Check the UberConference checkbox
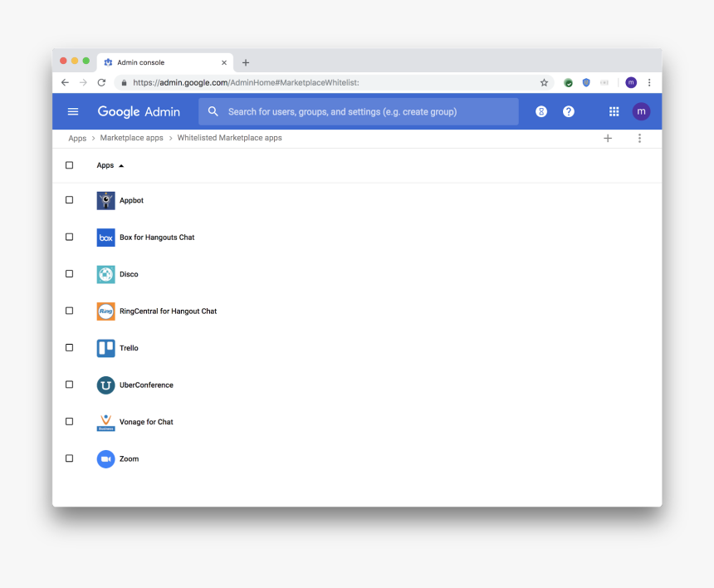The image size is (714, 588). (x=69, y=385)
